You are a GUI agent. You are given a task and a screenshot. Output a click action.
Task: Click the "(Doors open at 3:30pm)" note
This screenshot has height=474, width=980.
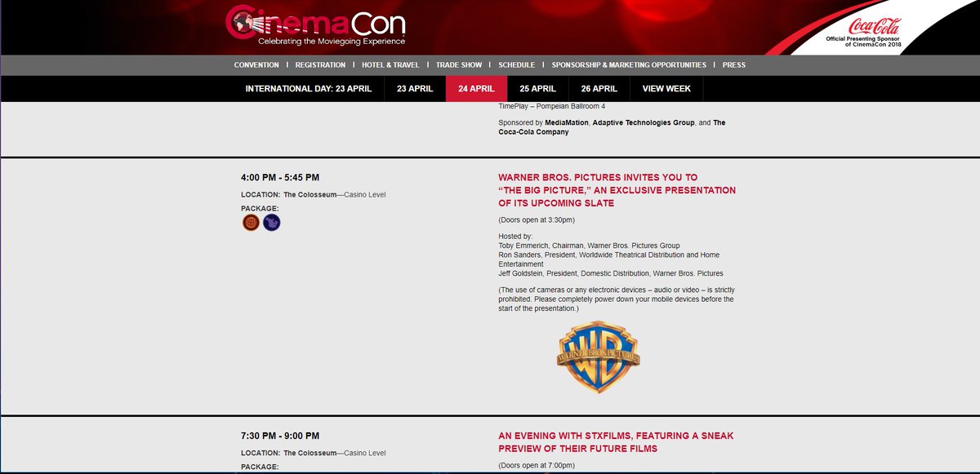pos(537,220)
